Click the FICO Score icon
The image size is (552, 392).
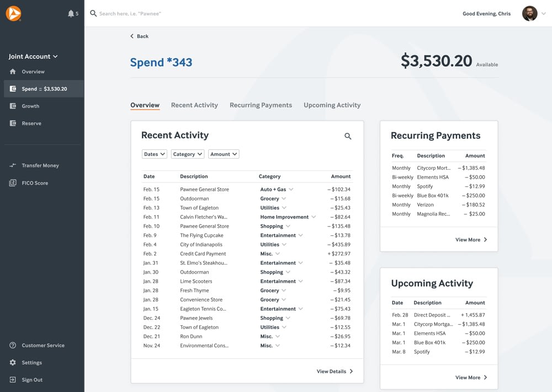point(13,183)
